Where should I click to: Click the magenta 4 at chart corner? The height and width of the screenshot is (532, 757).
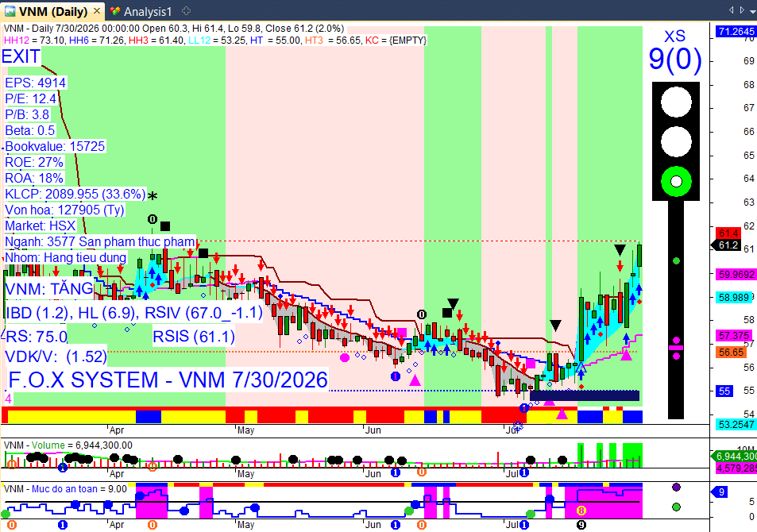[x=8, y=399]
